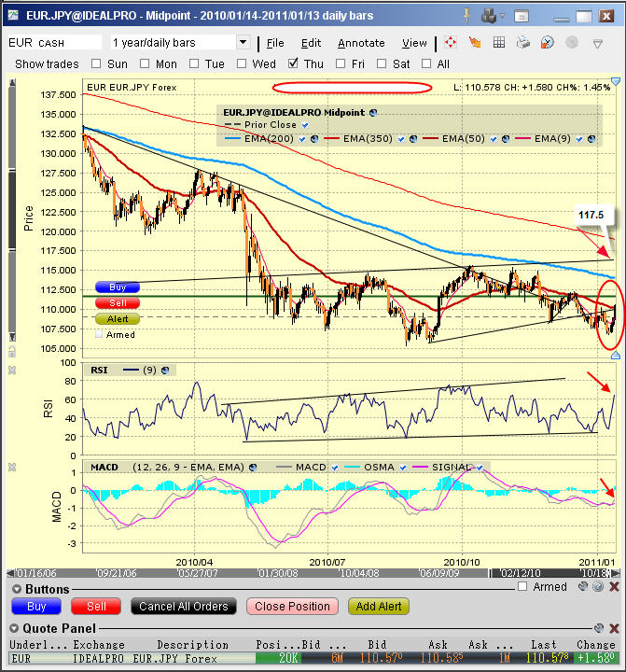Check the All days checkbox
Screen dimensions: 626x672
coord(426,63)
